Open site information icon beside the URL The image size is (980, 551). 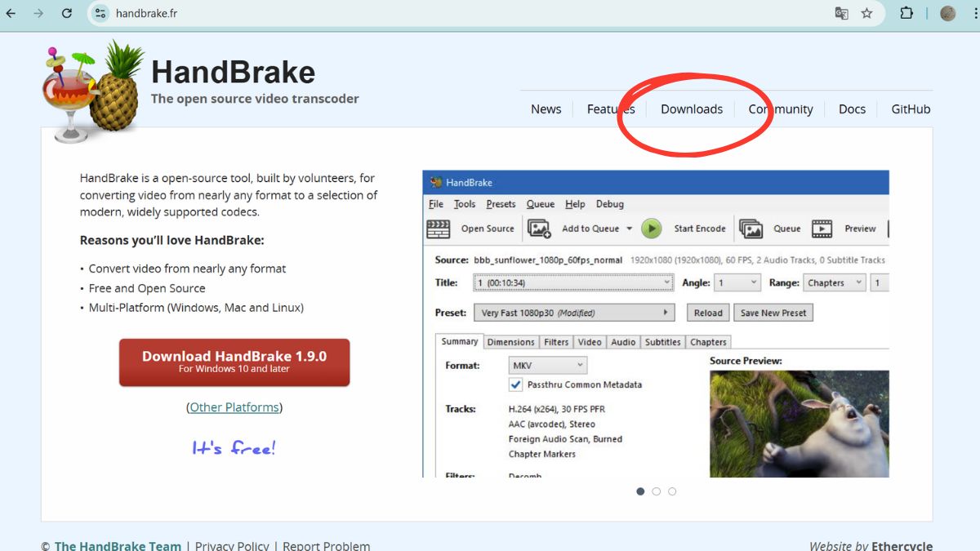[100, 13]
